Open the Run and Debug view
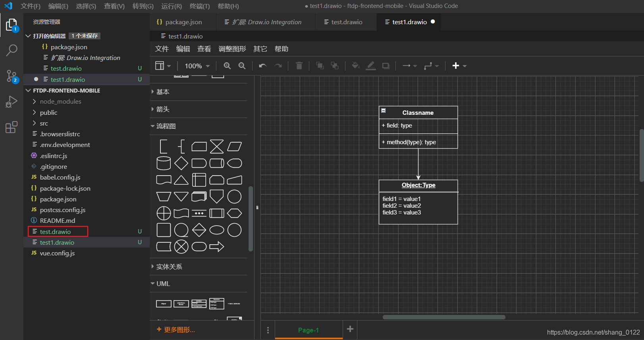 pos(12,102)
